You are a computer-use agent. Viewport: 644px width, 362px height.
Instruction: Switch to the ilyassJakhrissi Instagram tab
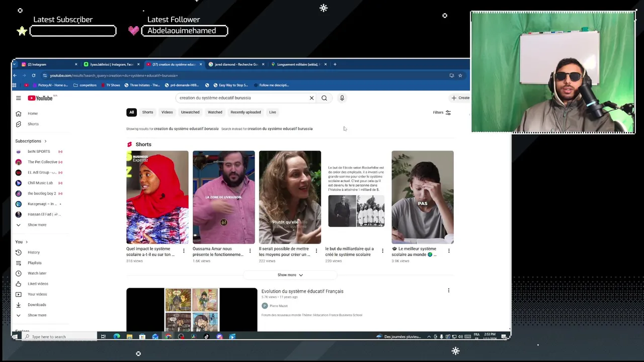pos(112,64)
